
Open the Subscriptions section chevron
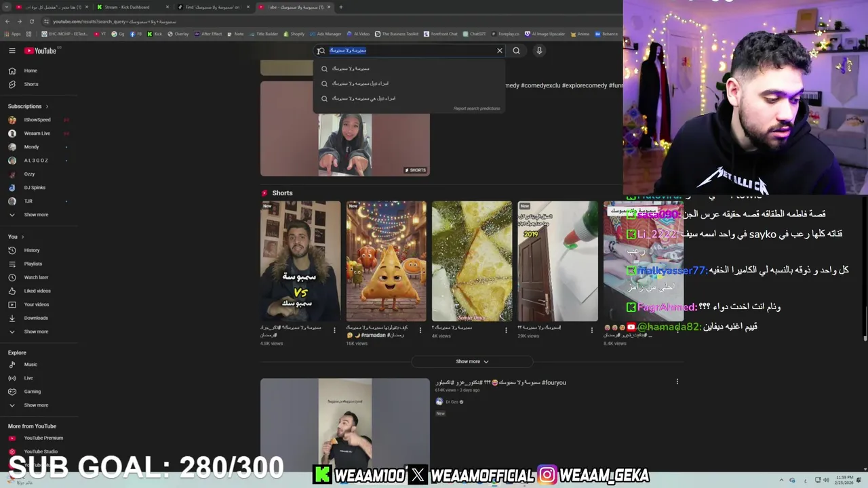pyautogui.click(x=47, y=106)
